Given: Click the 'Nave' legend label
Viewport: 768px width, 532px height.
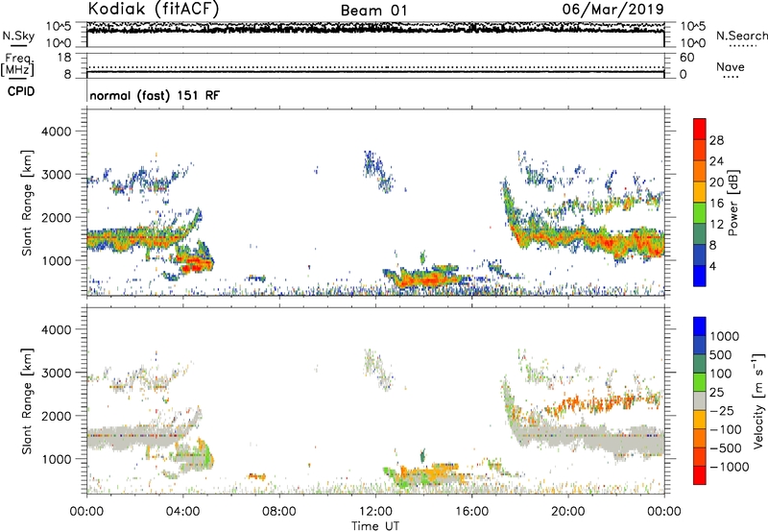Looking at the screenshot, I should click(730, 67).
